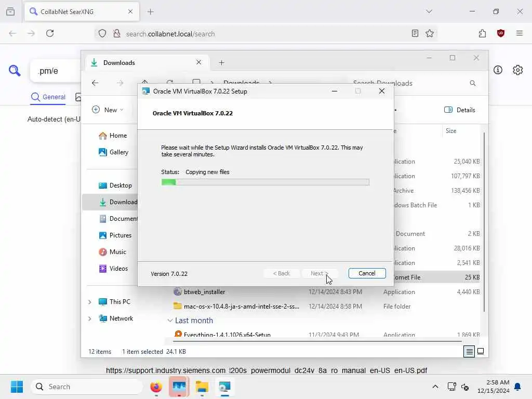This screenshot has height=399, width=532.
Task: Add a new File Explorer tab
Action: coord(221,62)
